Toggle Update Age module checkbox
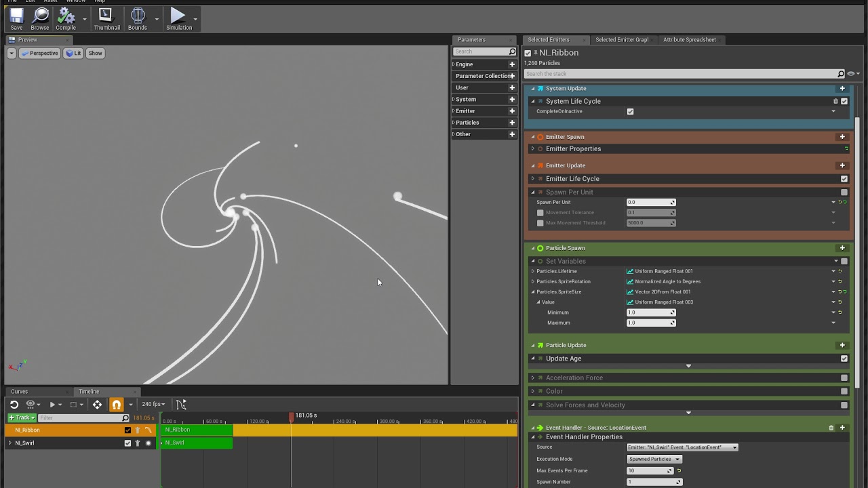The image size is (868, 488). pyautogui.click(x=844, y=359)
